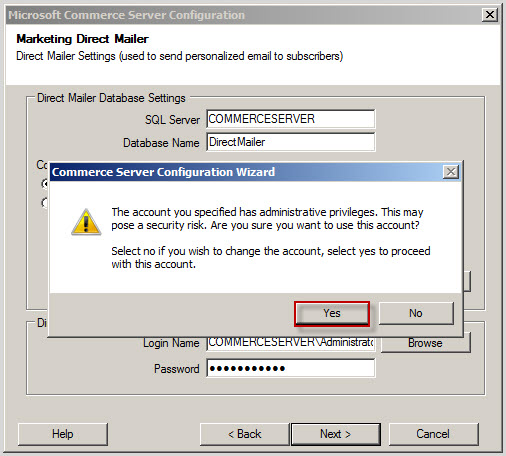Close the Commerce Server Configuration Wizard dialog
Image resolution: width=506 pixels, height=456 pixels.
pos(451,172)
